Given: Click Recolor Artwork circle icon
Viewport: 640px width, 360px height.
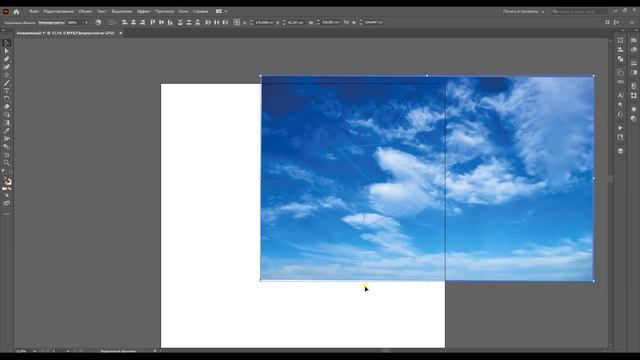Looking at the screenshot, I should pyautogui.click(x=98, y=22).
